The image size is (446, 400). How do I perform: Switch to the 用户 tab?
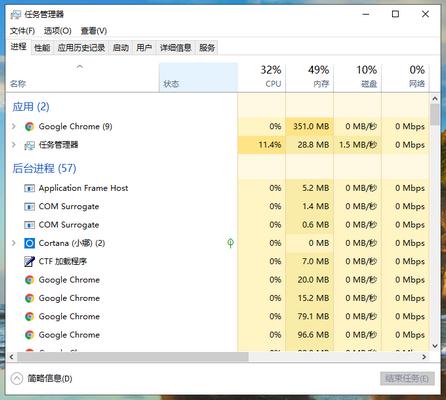[144, 48]
